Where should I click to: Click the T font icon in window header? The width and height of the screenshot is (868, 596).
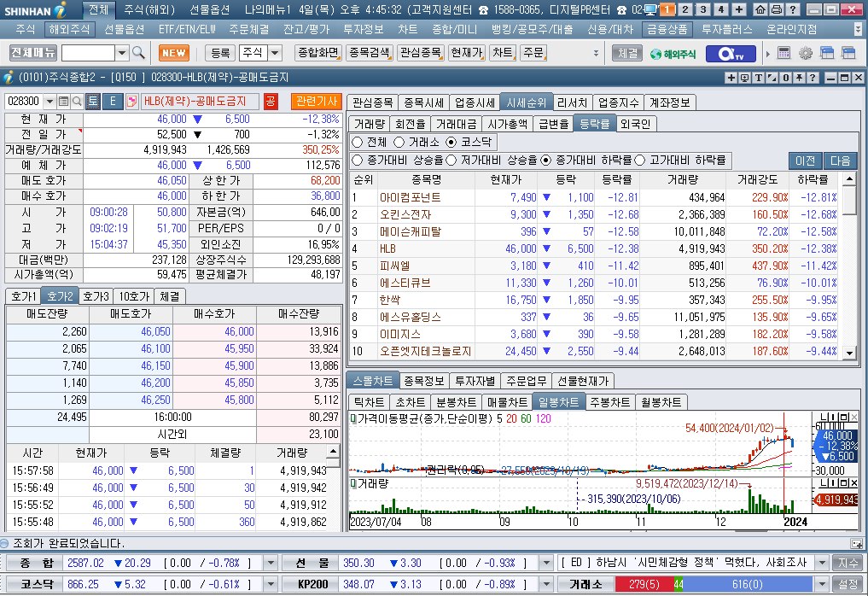click(x=759, y=78)
